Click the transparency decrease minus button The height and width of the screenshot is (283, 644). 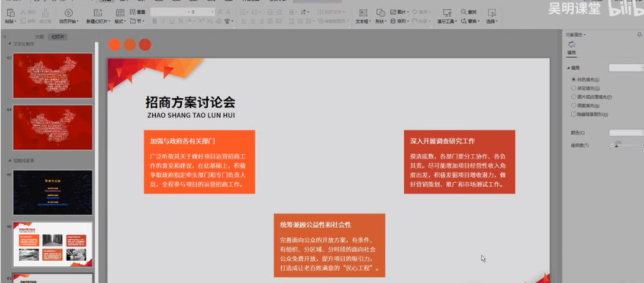pos(612,146)
